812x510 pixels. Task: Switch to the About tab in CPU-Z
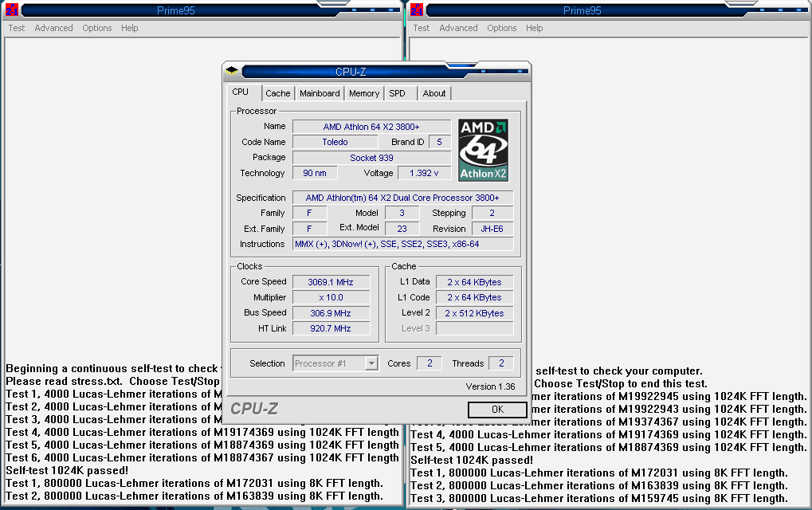pos(434,93)
